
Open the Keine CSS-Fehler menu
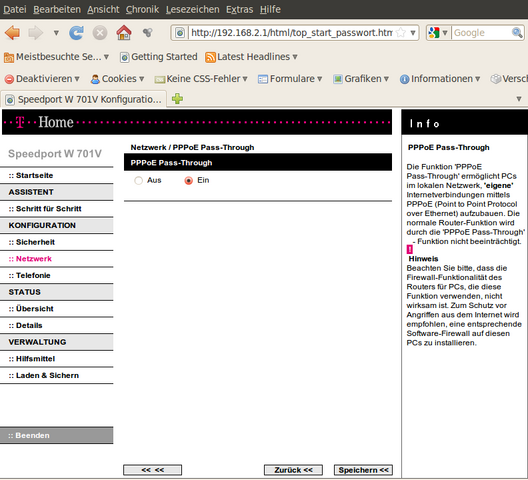[x=201, y=79]
